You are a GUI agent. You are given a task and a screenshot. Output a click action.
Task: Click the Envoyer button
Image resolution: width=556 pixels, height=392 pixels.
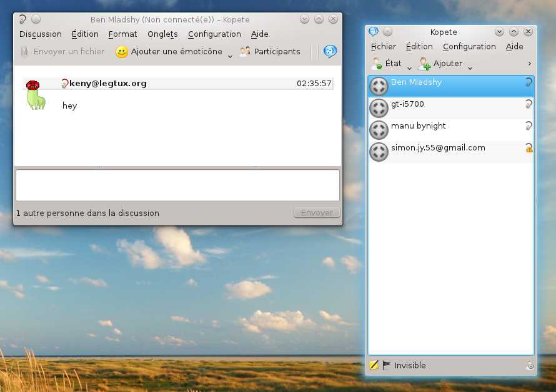point(317,213)
